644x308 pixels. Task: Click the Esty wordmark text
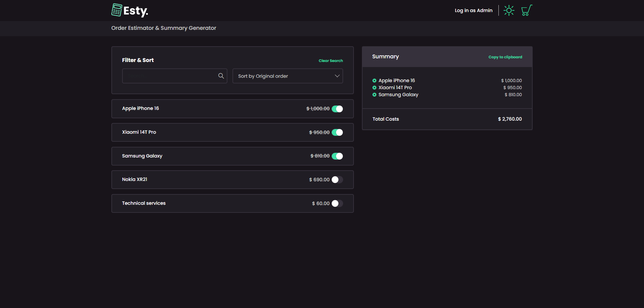tap(136, 11)
